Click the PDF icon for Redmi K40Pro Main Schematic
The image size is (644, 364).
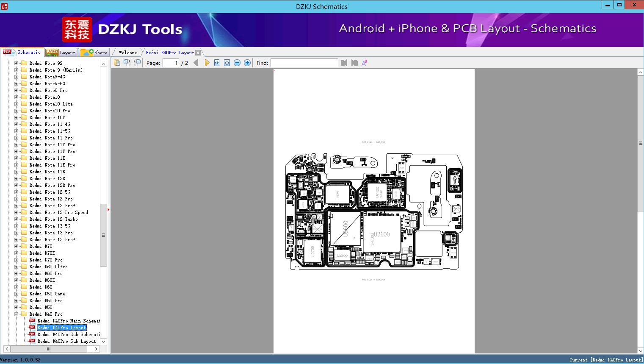coord(32,320)
